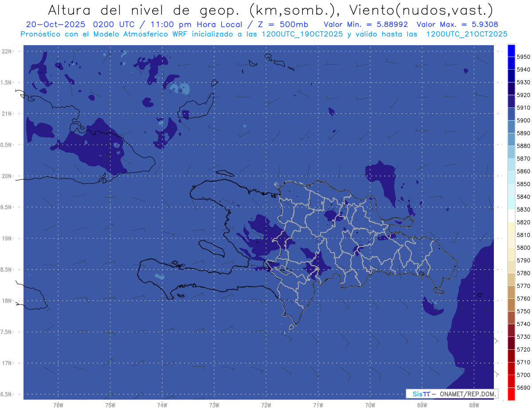The image size is (532, 411).
Task: Click the '1200UTC_21OCT2025' valid-until time text
Action: coord(467,34)
